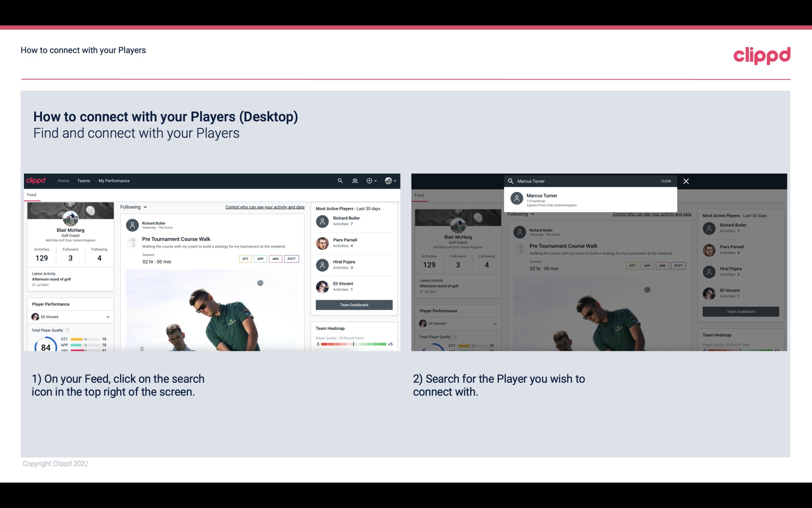Click the close X icon on search overlay
The image size is (812, 508).
[686, 181]
